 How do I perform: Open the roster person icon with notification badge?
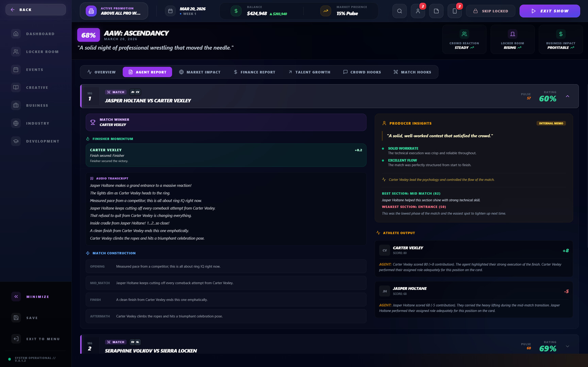418,11
